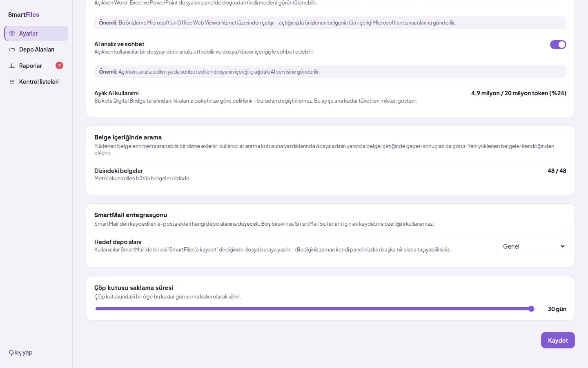Click the AI analiz ve sohbet label
Screen dimensions: 588x368
pos(119,44)
